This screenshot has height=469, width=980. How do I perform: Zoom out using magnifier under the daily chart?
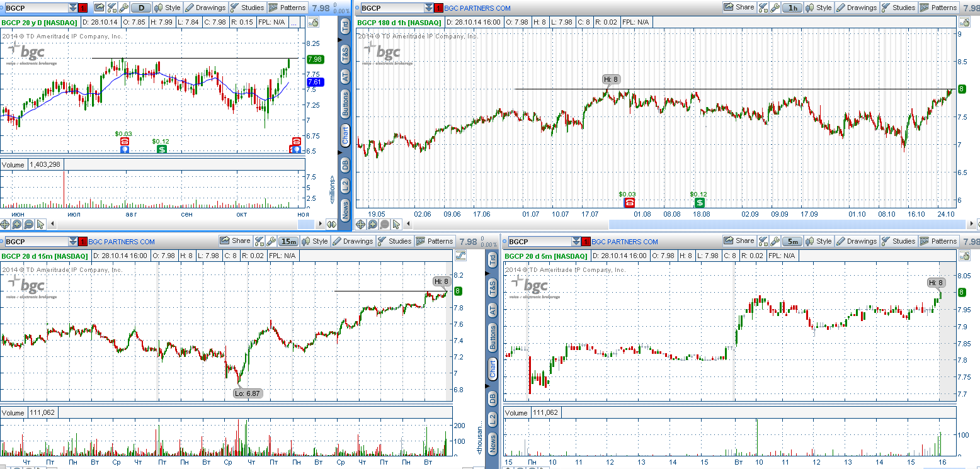point(29,224)
